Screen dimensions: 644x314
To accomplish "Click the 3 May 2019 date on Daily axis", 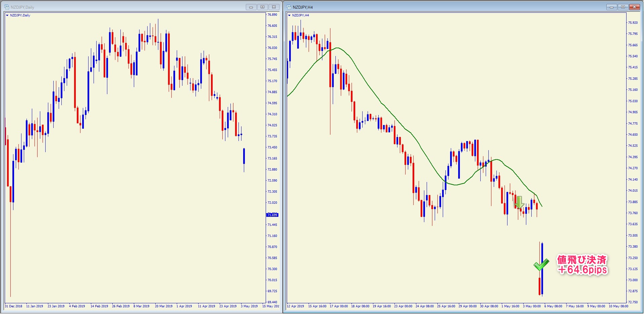I will [x=249, y=306].
